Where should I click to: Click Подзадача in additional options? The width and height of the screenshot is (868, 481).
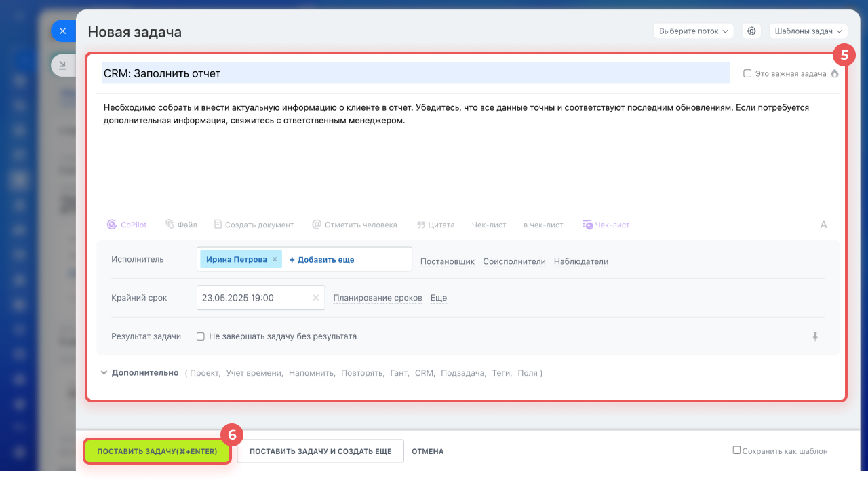[463, 373]
